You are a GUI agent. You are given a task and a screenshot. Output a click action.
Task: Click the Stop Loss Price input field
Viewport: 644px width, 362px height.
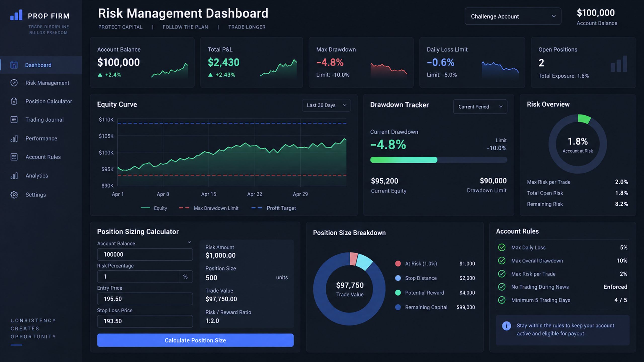point(145,321)
